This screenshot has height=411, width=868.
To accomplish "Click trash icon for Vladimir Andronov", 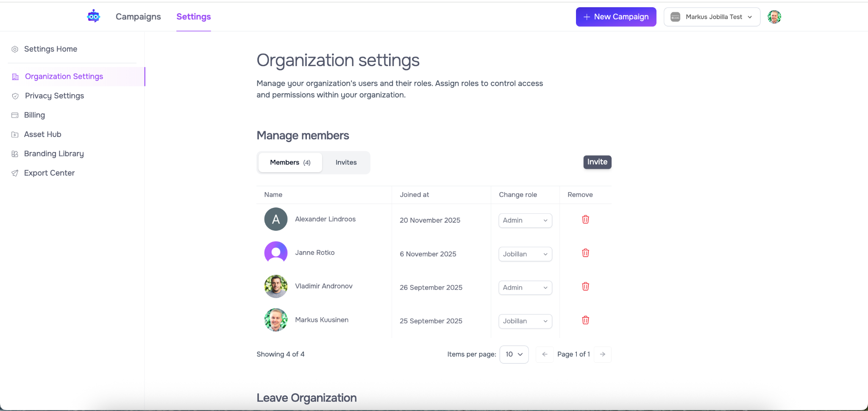I will [585, 287].
